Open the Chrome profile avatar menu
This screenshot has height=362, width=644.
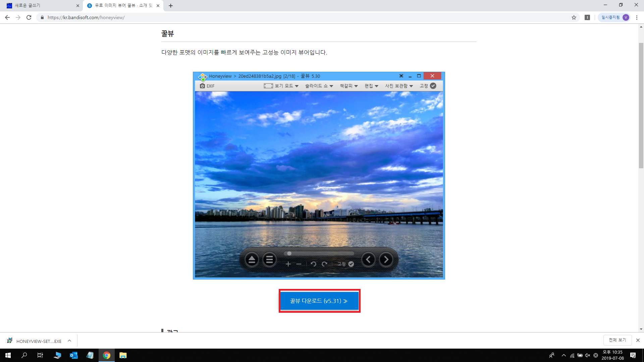[x=626, y=17]
